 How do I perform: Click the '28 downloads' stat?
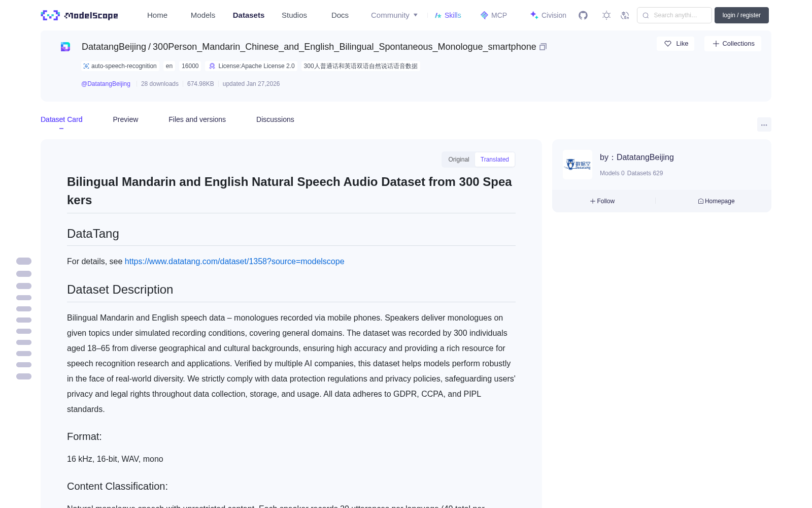tap(160, 84)
